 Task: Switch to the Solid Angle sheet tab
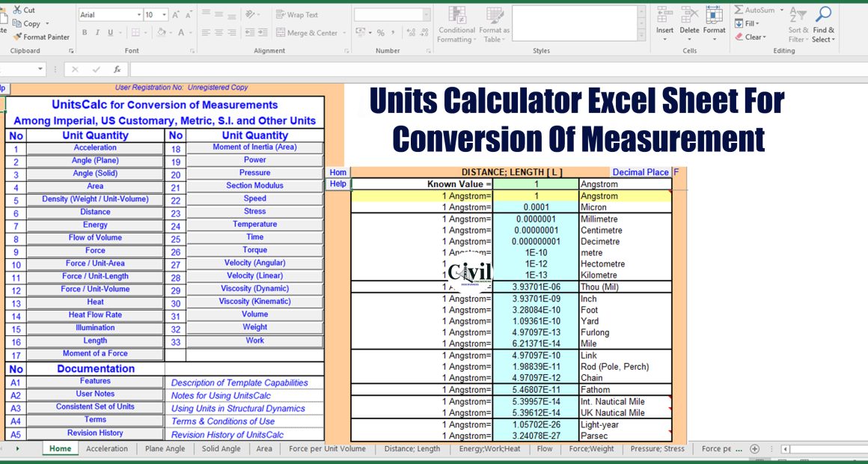tap(221, 448)
